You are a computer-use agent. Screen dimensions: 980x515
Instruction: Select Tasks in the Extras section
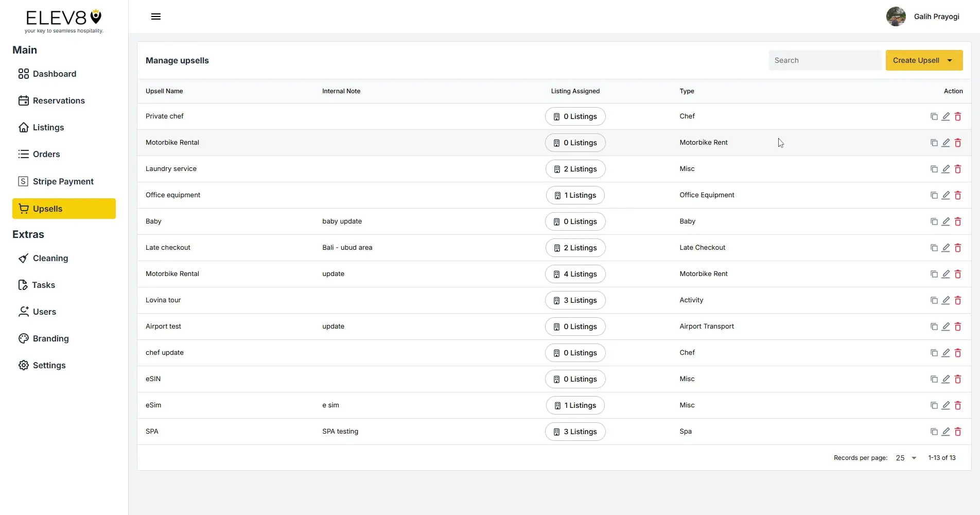(x=43, y=285)
